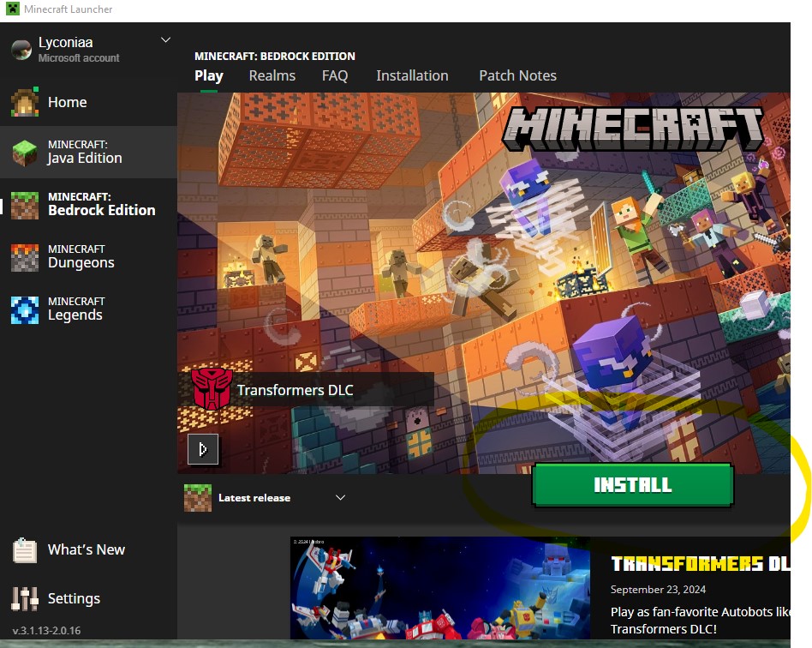Open the Home page label
The height and width of the screenshot is (648, 812).
point(68,102)
